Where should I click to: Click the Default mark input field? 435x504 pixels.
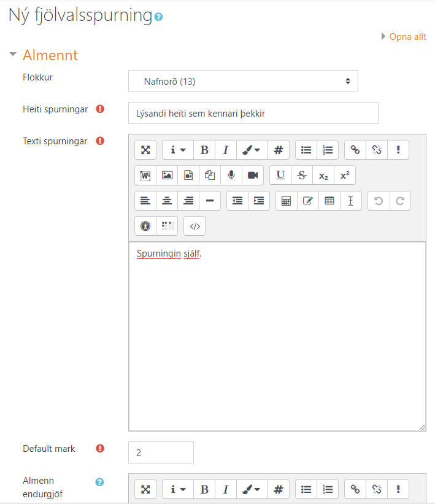coord(161,452)
